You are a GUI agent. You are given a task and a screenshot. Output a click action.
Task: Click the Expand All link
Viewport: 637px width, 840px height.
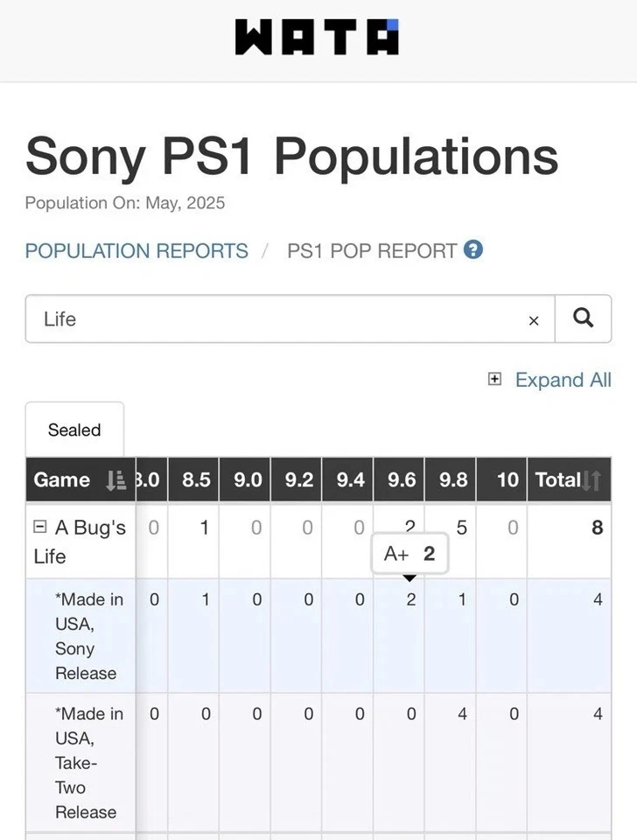tap(563, 380)
